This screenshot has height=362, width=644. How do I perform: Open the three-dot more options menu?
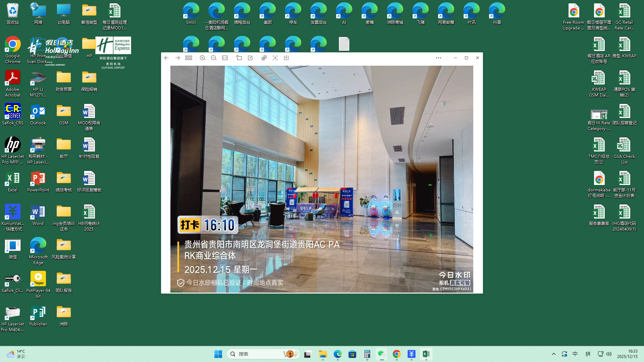tap(438, 58)
